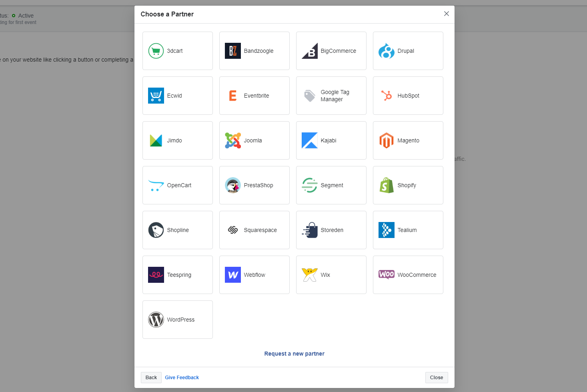Choose the WooCommerce Woo logo
The height and width of the screenshot is (392, 587).
[x=386, y=274]
